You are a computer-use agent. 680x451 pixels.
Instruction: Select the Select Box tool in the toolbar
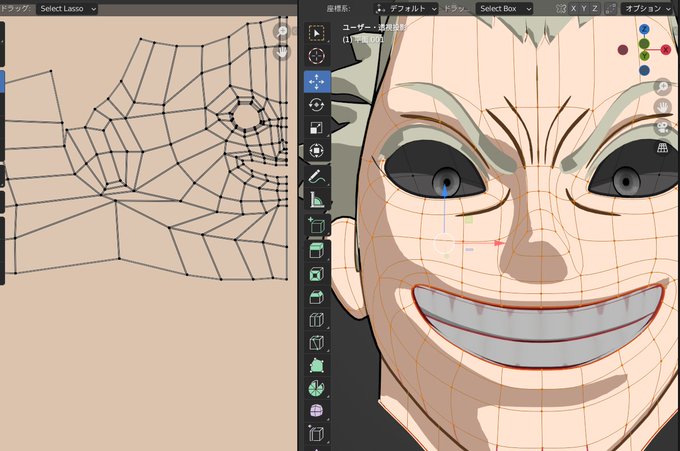point(317,33)
